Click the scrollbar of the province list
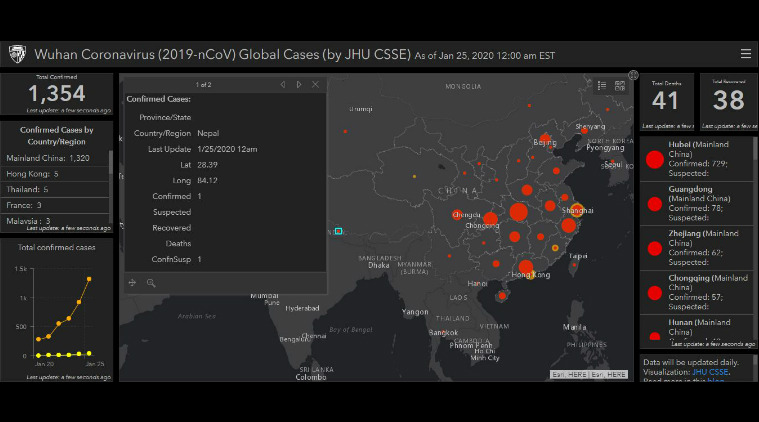759x422 pixels. click(x=754, y=200)
